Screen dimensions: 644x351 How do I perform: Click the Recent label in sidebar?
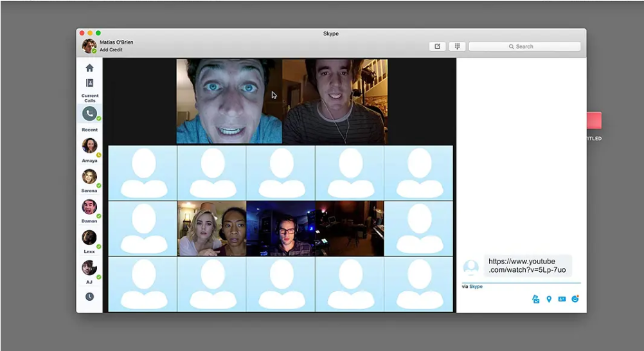pos(89,130)
